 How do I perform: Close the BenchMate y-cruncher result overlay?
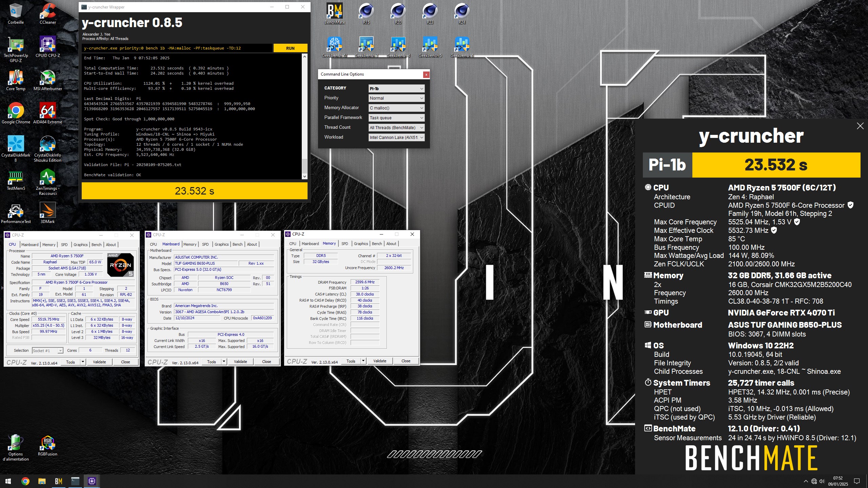[860, 126]
